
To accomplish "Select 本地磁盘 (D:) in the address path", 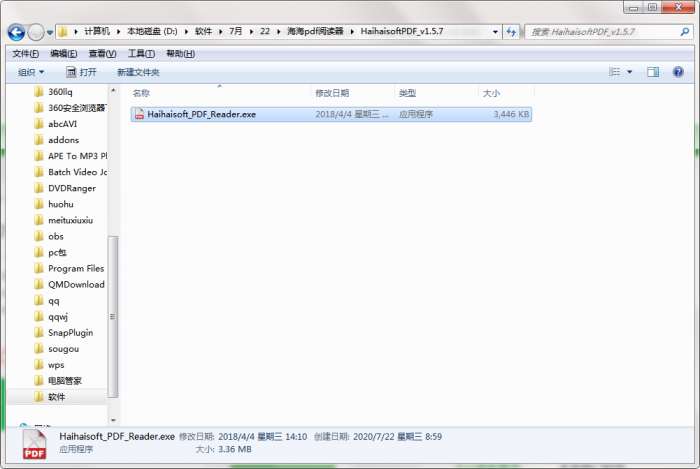I will point(152,31).
